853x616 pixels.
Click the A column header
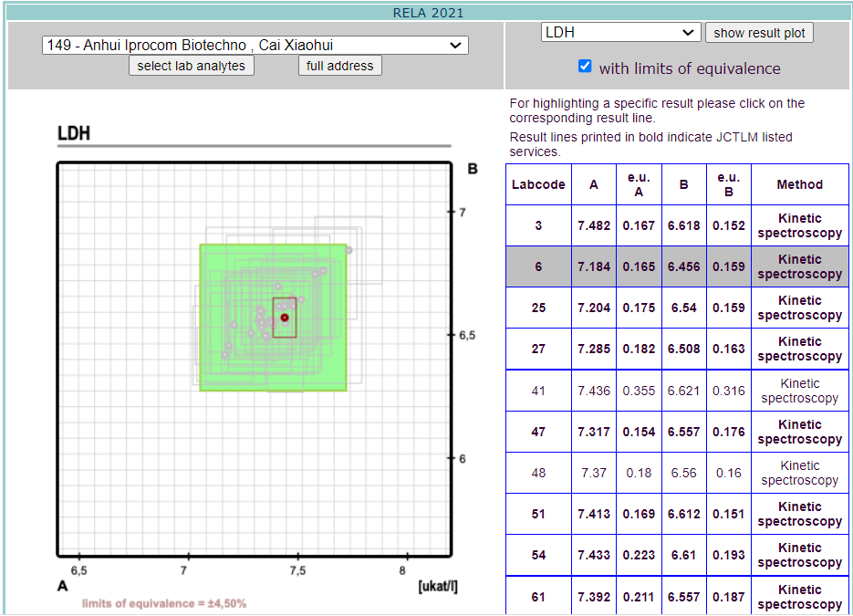[594, 184]
